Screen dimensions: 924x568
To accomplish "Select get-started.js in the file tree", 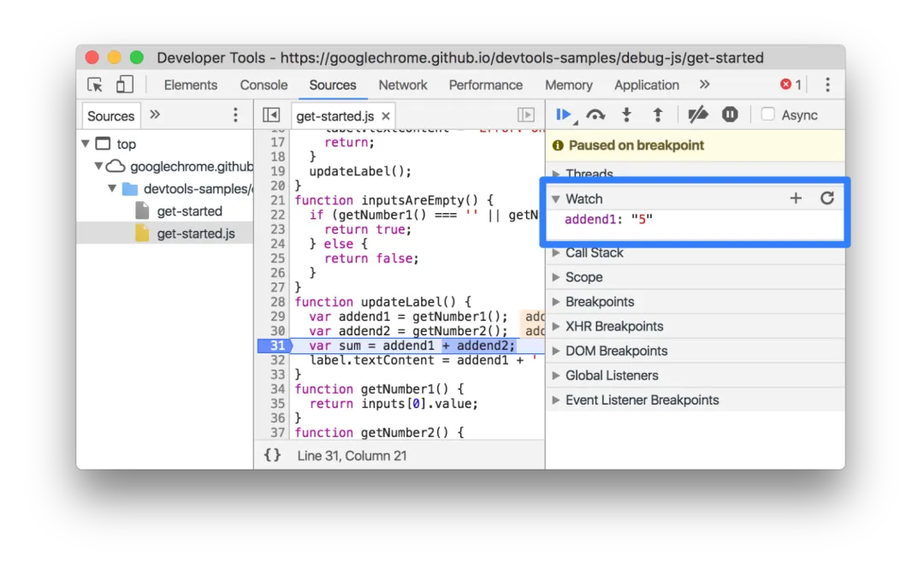I will point(196,234).
